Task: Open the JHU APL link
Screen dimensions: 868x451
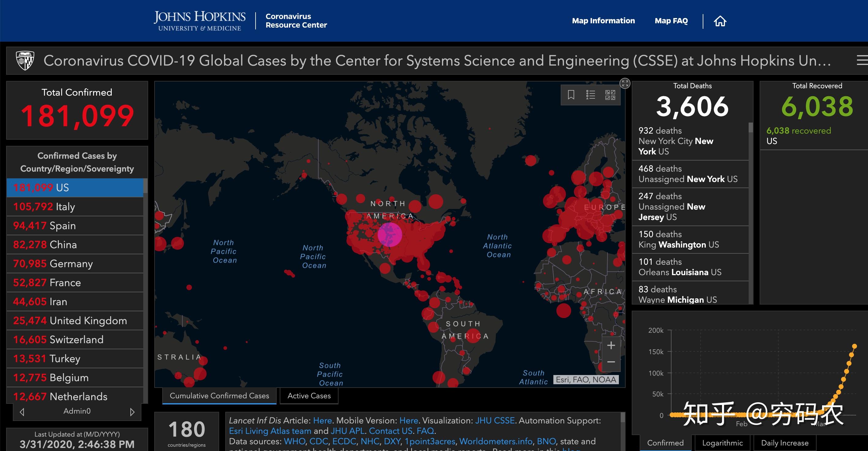Action: [x=347, y=431]
